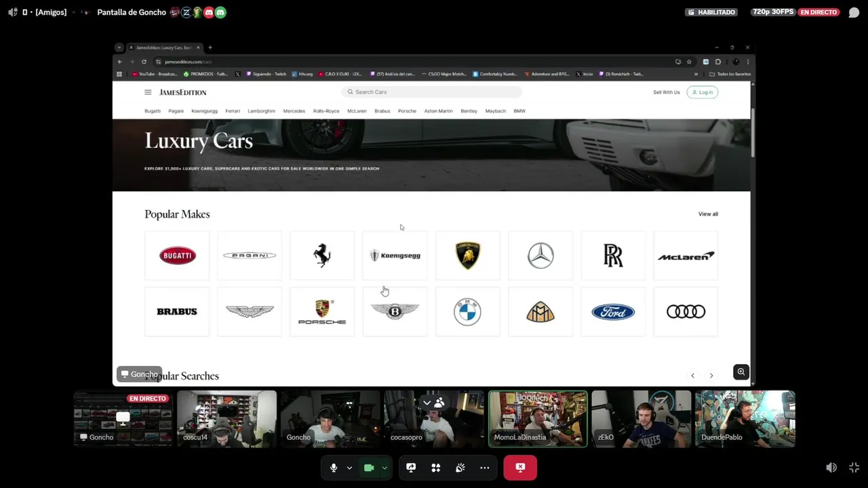Open the soundboard party icon
Image resolution: width=868 pixels, height=488 pixels.
click(x=460, y=468)
